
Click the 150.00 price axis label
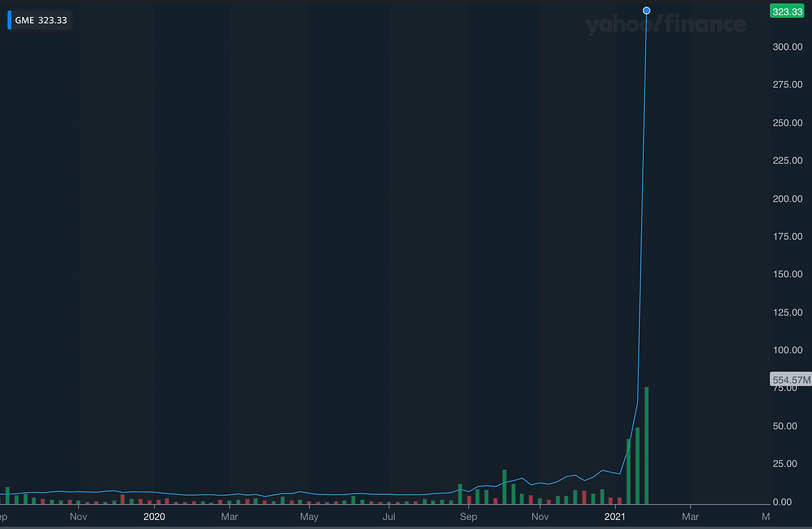click(787, 274)
